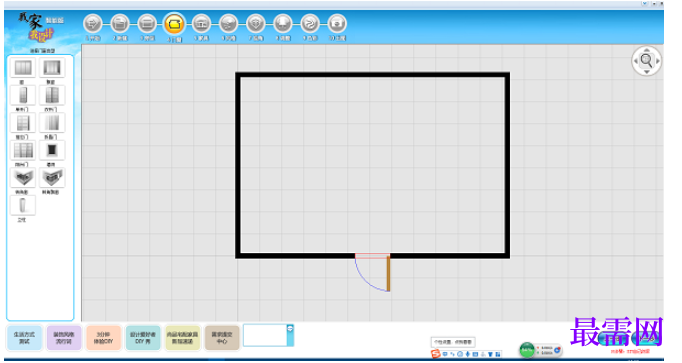Pick the cylindrical column item
Image resolution: width=682 pixels, height=363 pixels.
pos(23,205)
